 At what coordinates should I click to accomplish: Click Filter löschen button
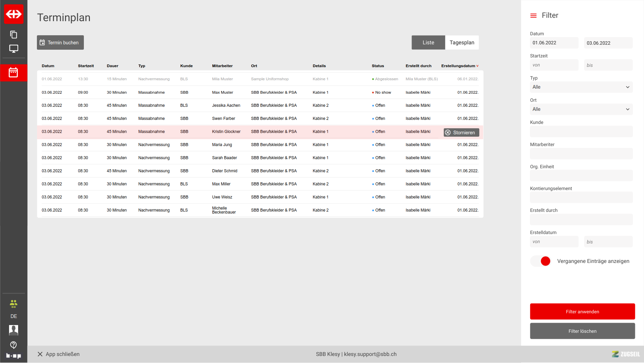pyautogui.click(x=582, y=331)
